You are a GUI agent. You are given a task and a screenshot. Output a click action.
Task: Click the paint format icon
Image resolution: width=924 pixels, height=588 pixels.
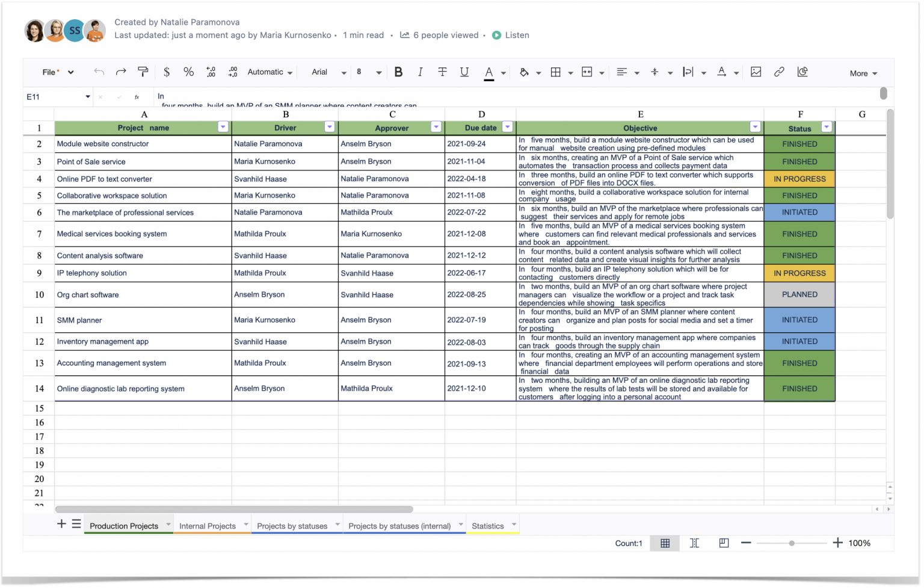coord(143,72)
